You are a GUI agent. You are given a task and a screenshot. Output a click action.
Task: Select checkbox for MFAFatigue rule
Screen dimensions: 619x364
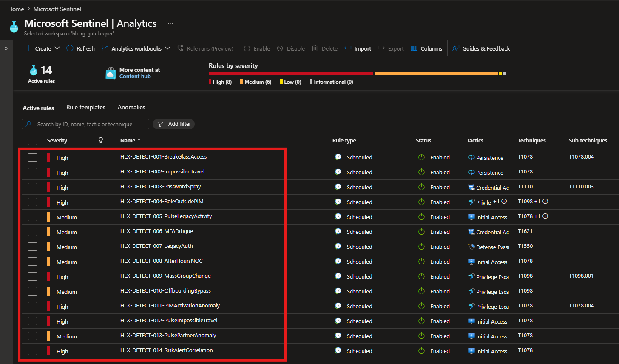click(x=32, y=232)
